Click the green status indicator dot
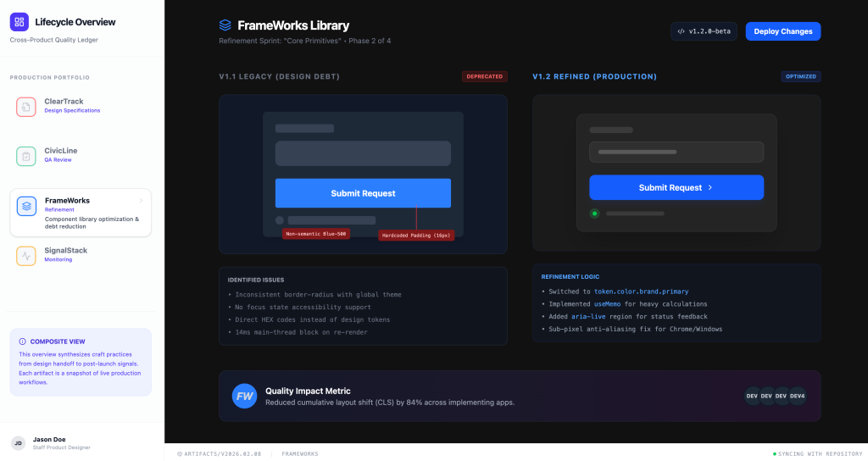 click(x=594, y=214)
